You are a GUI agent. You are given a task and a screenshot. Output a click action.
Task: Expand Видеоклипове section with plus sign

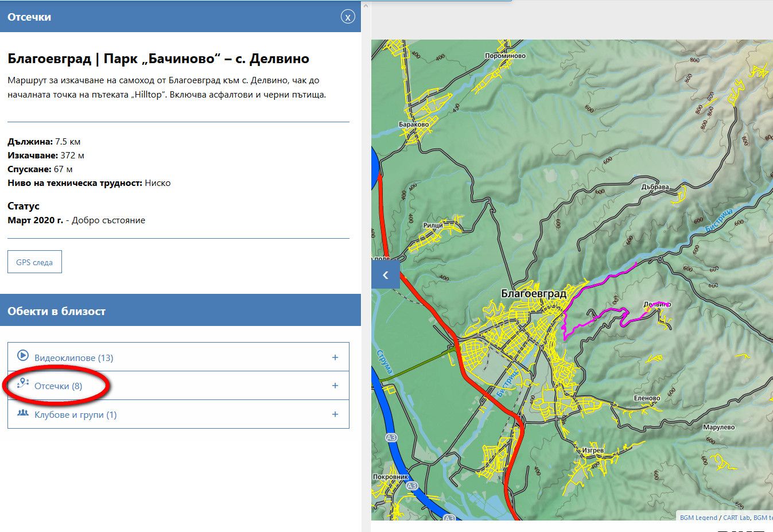[335, 357]
